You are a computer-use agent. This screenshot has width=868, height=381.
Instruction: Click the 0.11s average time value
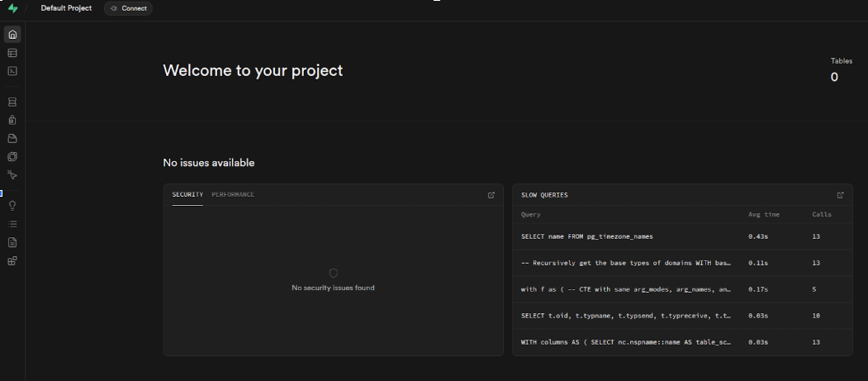click(758, 263)
